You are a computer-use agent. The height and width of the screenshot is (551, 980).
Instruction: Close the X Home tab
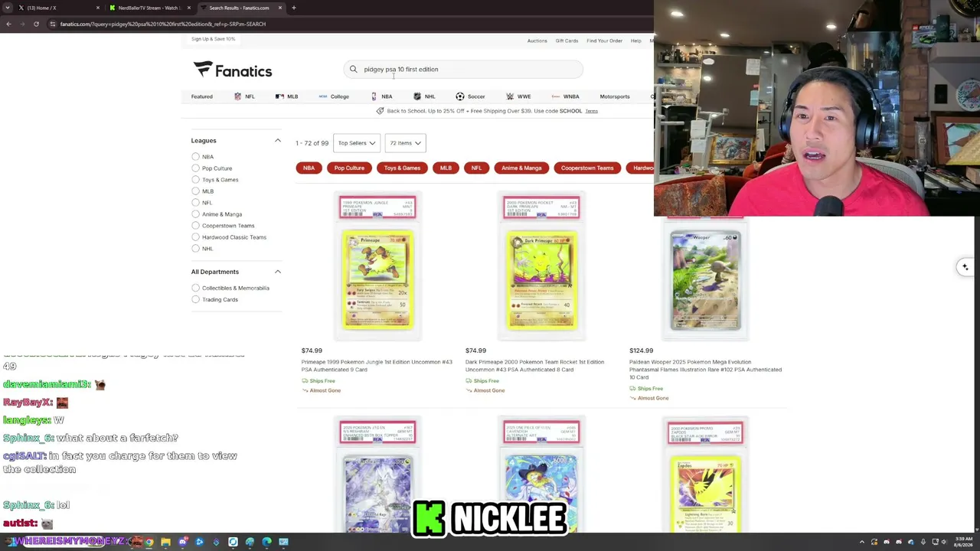click(x=97, y=8)
